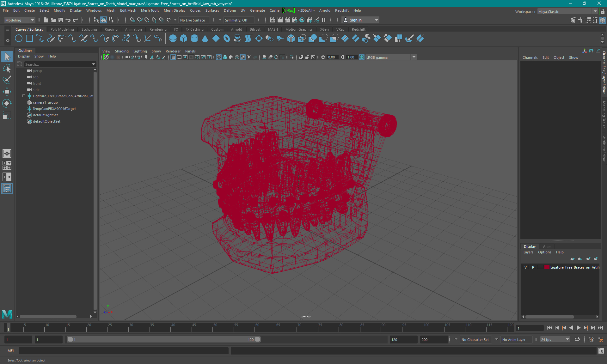
Task: Open the animation preferences icon
Action: coord(600,339)
